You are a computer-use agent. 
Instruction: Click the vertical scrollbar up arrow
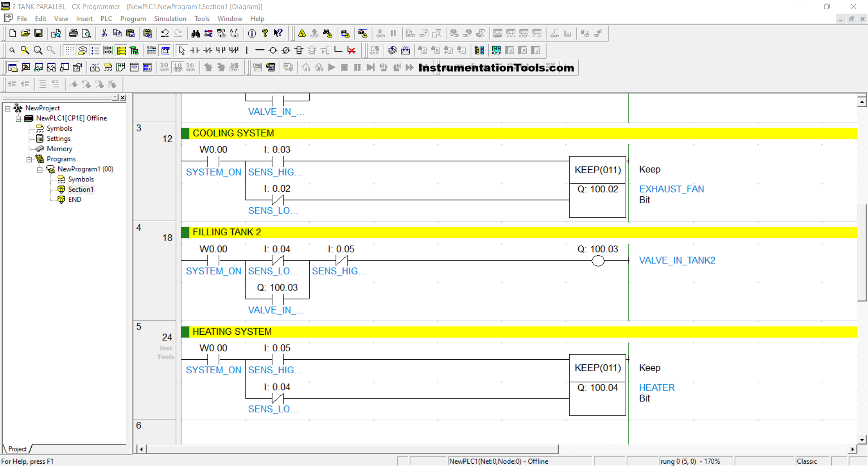tap(862, 102)
